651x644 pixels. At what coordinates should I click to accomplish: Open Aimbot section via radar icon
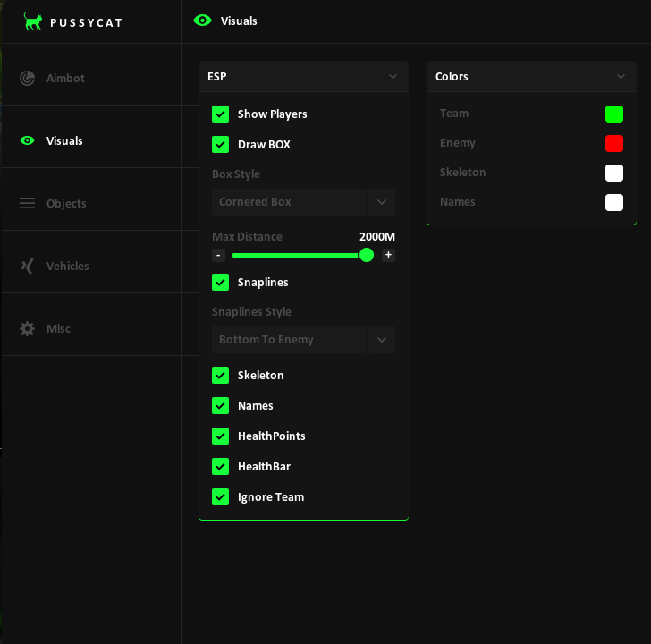28,78
